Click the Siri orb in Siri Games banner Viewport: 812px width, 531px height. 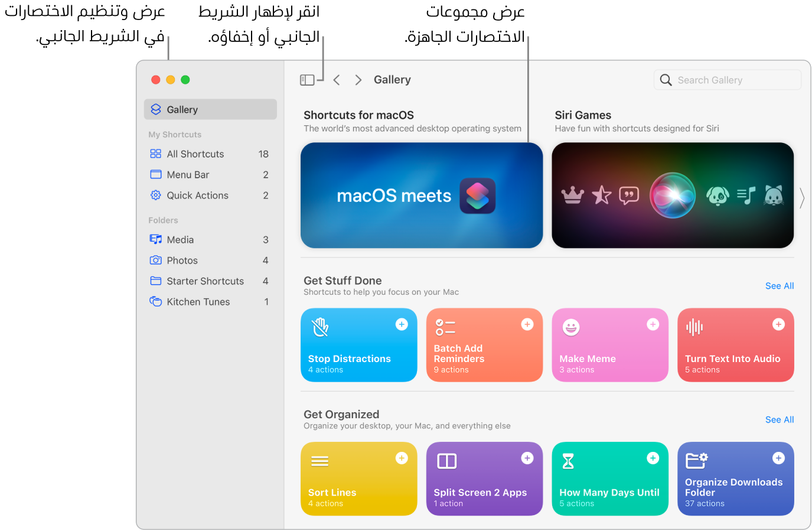click(673, 196)
